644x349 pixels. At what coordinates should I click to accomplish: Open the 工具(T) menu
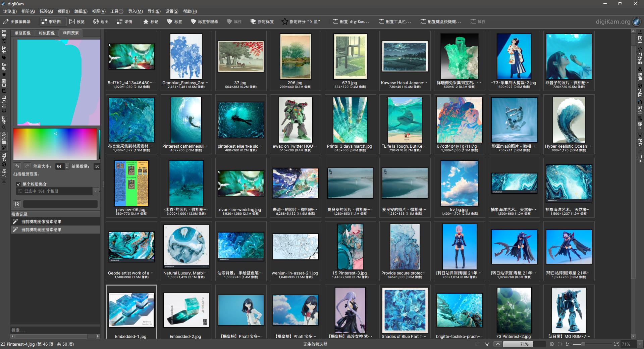click(x=117, y=11)
